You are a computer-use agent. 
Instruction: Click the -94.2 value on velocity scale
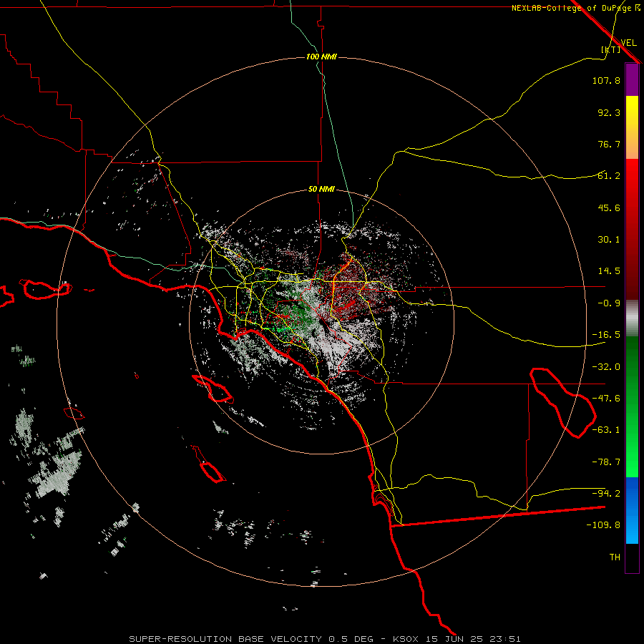pos(606,493)
